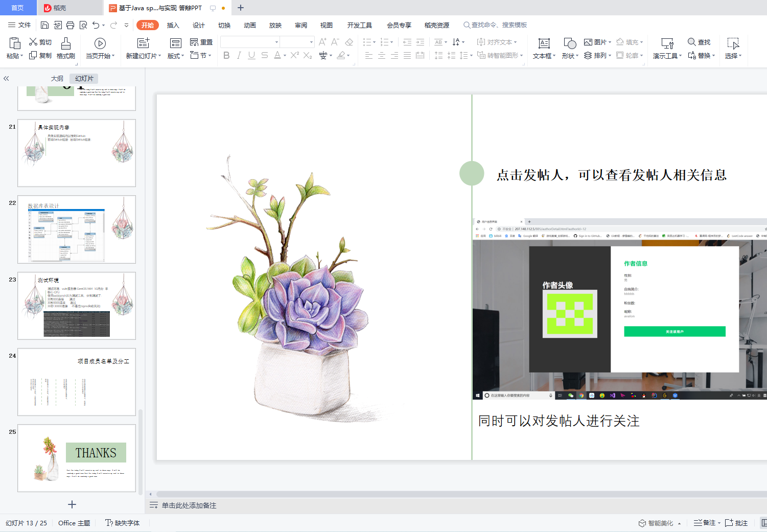Open the Insert (插入) ribbon tab
Viewport: 767px width, 532px height.
173,25
